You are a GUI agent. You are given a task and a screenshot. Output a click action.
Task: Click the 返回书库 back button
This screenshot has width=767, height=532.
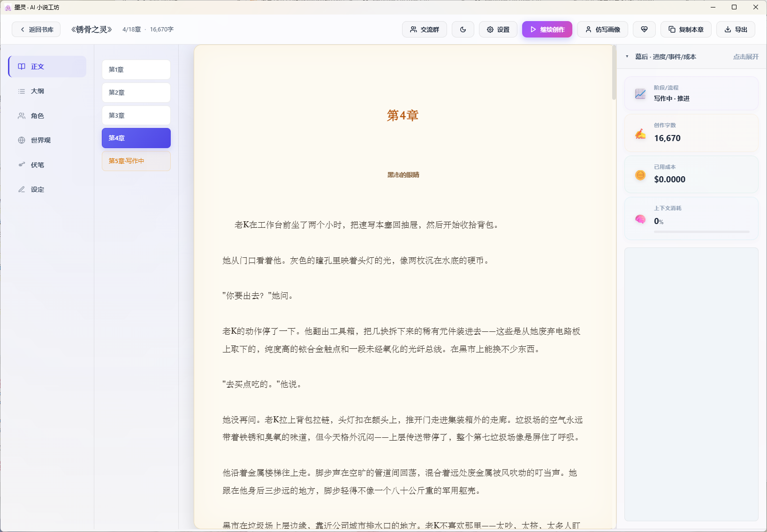point(36,30)
